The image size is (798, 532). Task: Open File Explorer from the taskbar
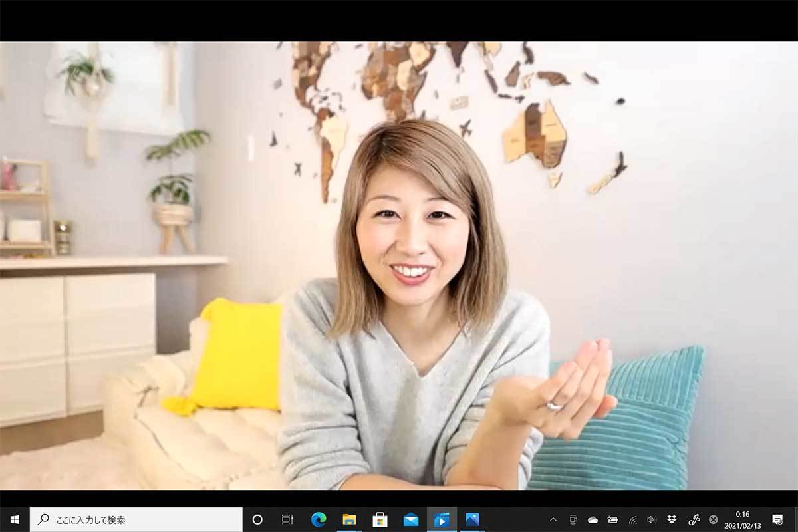(x=349, y=519)
